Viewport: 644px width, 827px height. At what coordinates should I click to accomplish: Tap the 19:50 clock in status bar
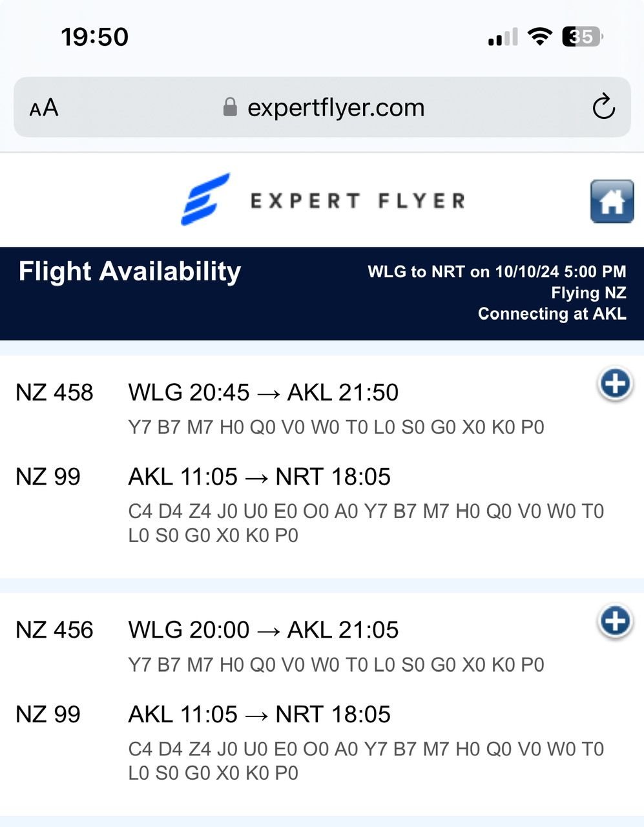pos(95,37)
